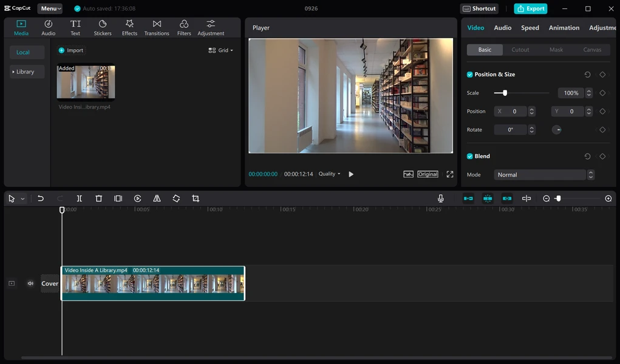Viewport: 620px width, 364px height.
Task: Open the Transitions panel
Action: coord(157,28)
